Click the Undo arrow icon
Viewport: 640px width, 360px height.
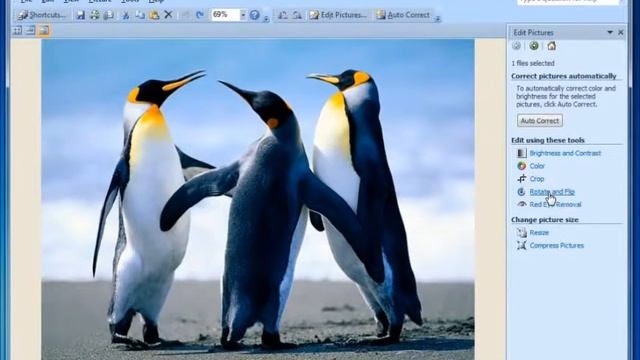186,15
